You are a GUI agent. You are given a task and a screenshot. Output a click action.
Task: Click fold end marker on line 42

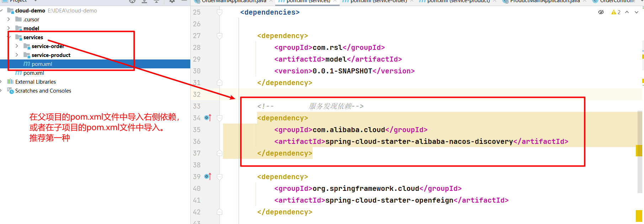coord(219,212)
